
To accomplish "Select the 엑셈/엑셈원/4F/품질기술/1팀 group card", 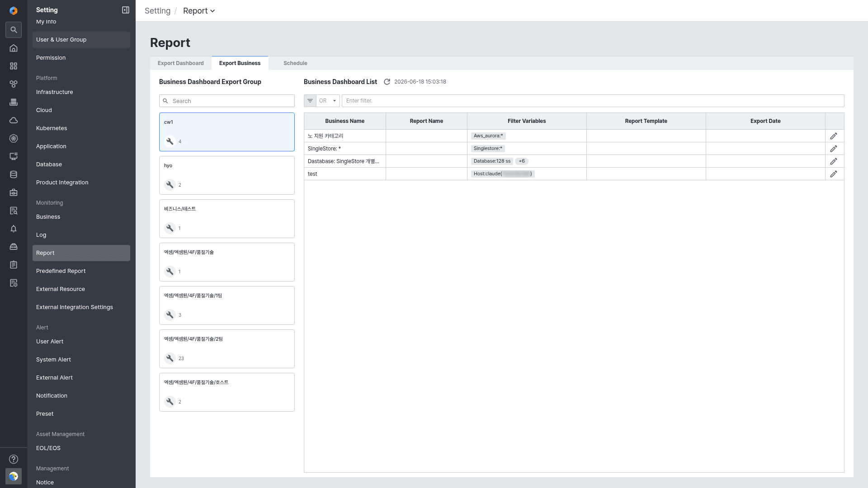I will 227,305.
